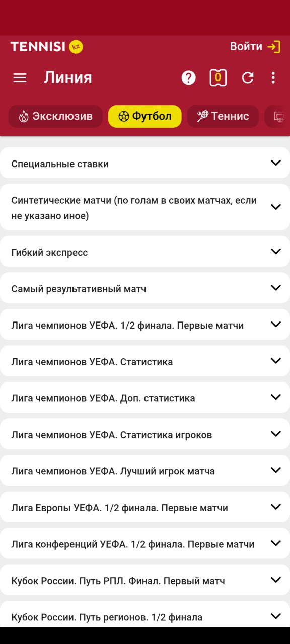Open Лига чемпионов УЕФА. Лучший игрок матча

(x=145, y=471)
